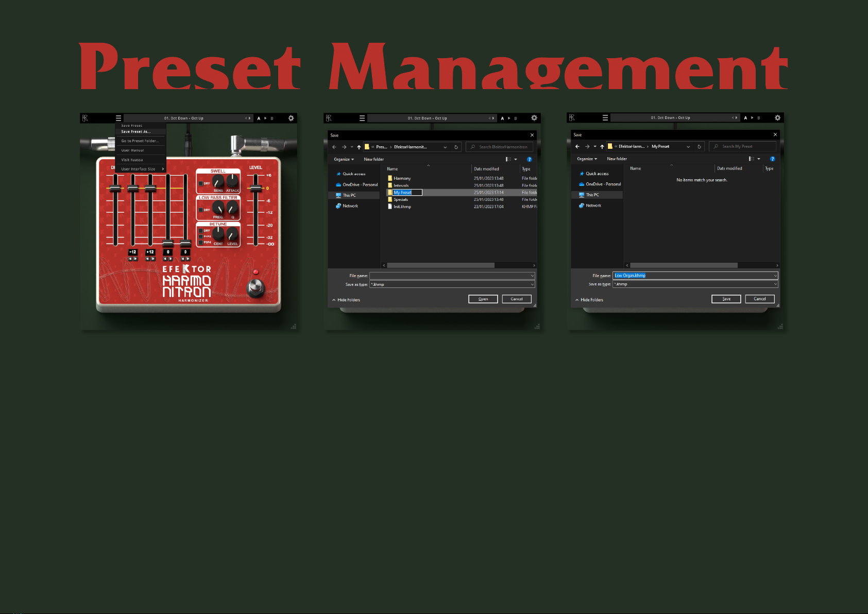The image size is (868, 614).
Task: Open the gear settings in the pedal window
Action: coord(291,118)
